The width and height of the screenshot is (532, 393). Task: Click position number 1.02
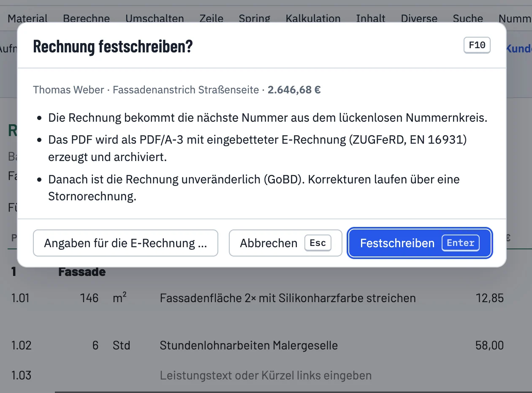(x=21, y=345)
